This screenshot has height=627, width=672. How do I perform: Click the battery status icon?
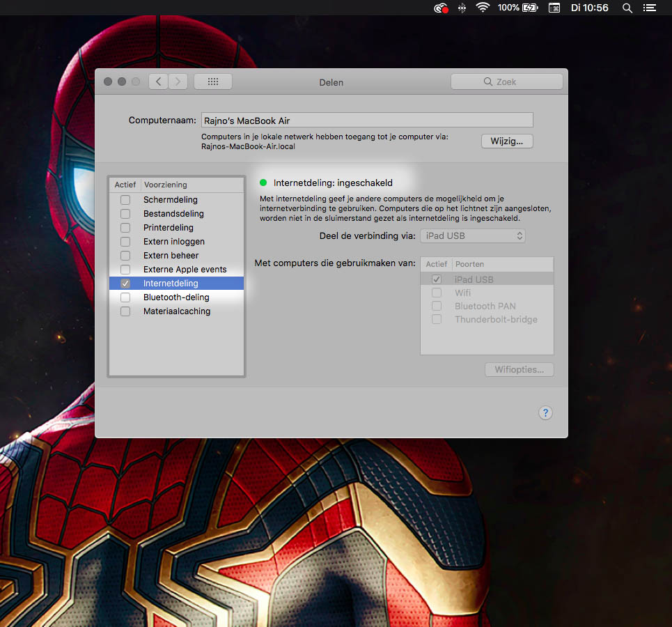[530, 8]
